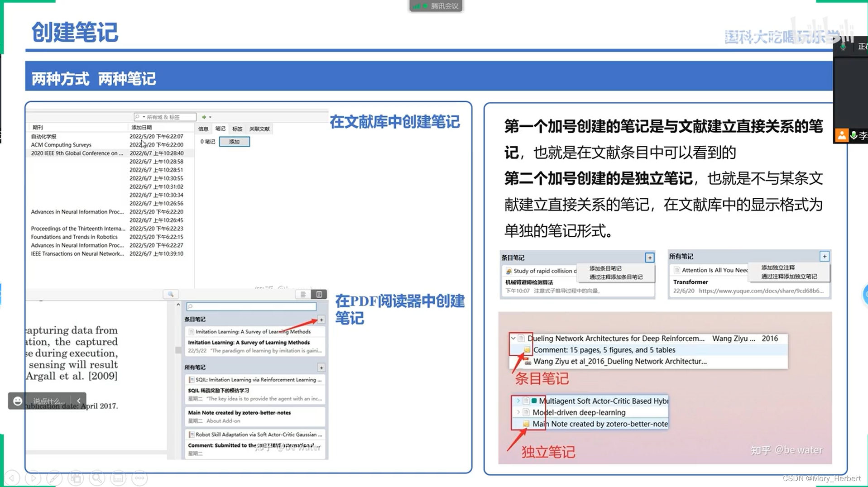Collapse the Dueling Network Architectures tree item
This screenshot has height=487, width=868.
click(513, 338)
